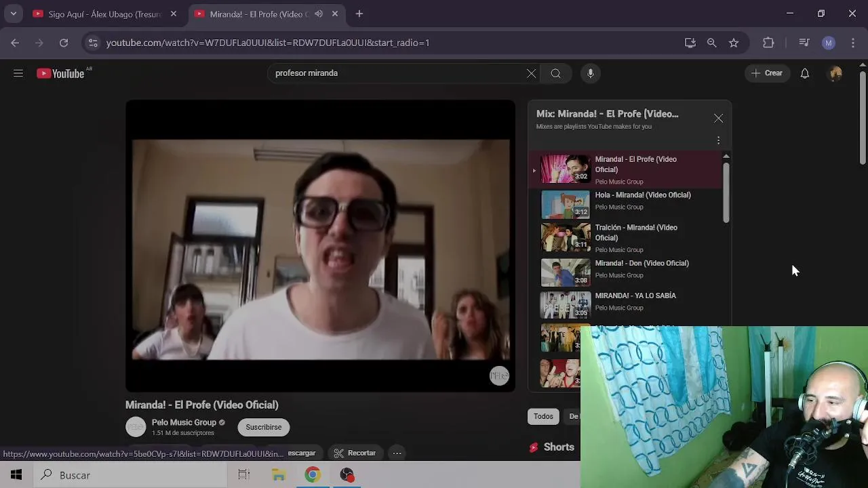This screenshot has height=488, width=868.
Task: Open the tab search dropdown arrow
Action: (x=13, y=14)
